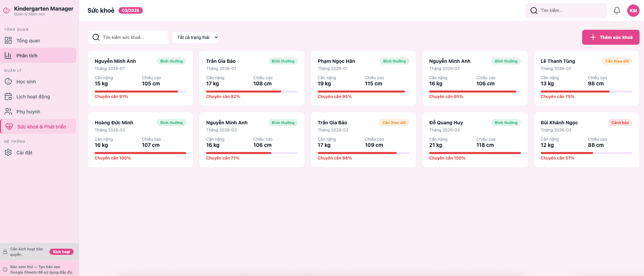Go to Phụ huynh menu item

pos(28,112)
